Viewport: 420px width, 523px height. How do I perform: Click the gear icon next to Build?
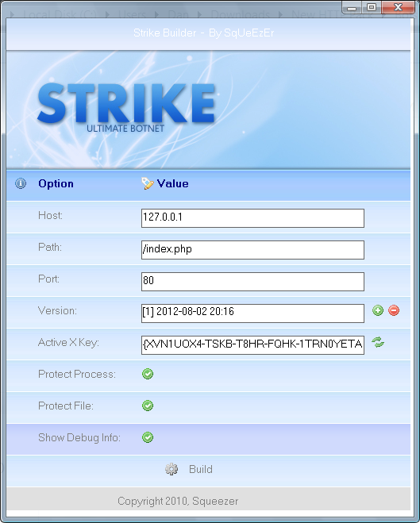171,469
